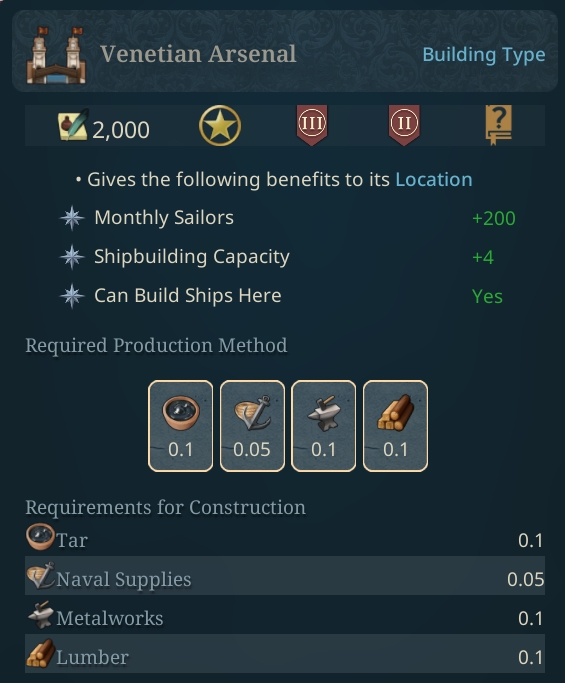This screenshot has width=565, height=683.
Task: Click the Can Build Ships Here modifier
Action: pyautogui.click(x=188, y=295)
